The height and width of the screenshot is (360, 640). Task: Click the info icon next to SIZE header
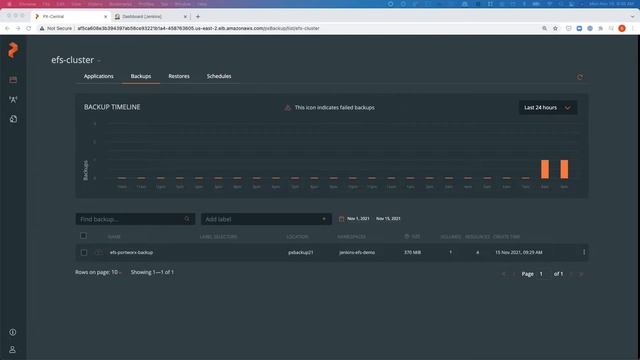[x=407, y=236]
